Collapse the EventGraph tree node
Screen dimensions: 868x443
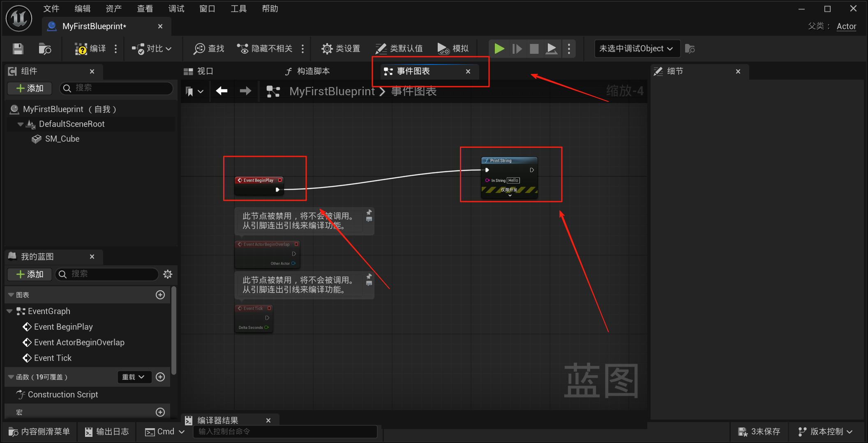click(9, 311)
